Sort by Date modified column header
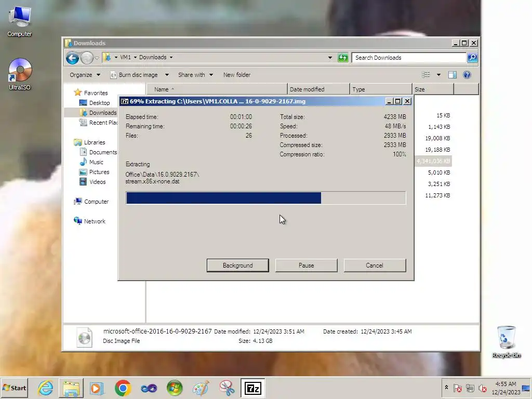532x399 pixels. pyautogui.click(x=318, y=89)
